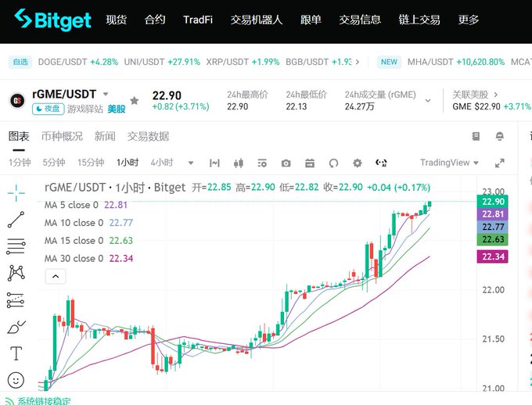Open the 跟单 copy trading menu

311,20
